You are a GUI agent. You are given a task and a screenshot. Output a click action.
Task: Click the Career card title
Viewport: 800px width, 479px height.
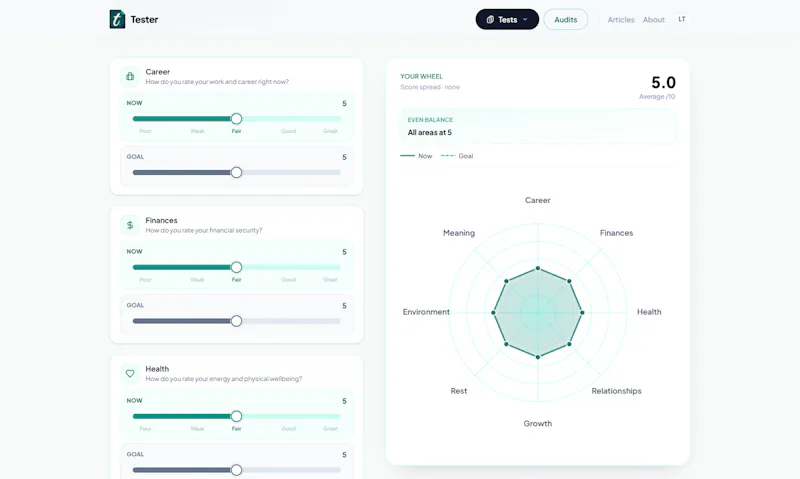(x=158, y=72)
